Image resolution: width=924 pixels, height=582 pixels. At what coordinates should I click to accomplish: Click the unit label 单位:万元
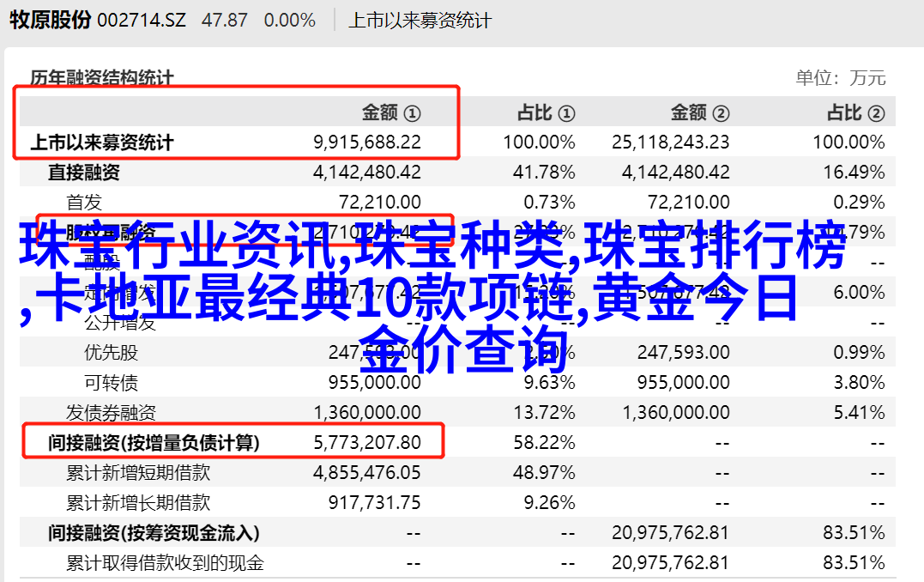tap(840, 78)
